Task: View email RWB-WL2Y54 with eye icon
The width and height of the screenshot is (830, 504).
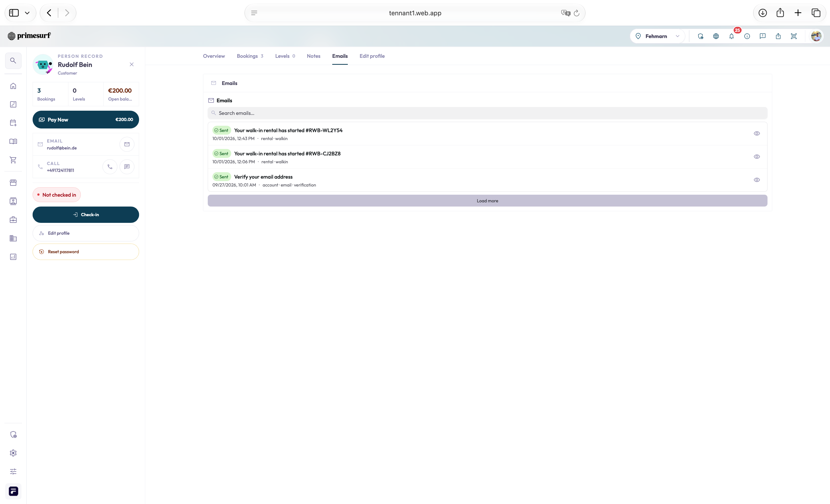Action: [x=757, y=133]
